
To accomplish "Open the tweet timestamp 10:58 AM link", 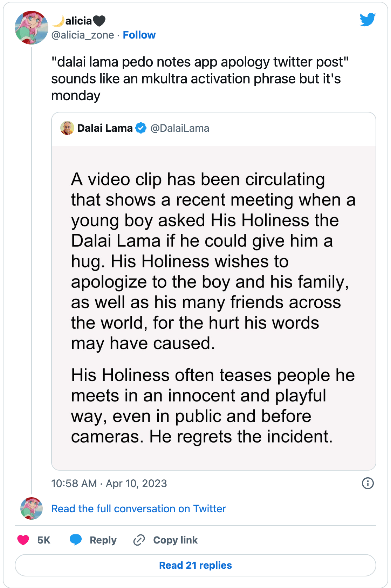I will click(x=109, y=483).
